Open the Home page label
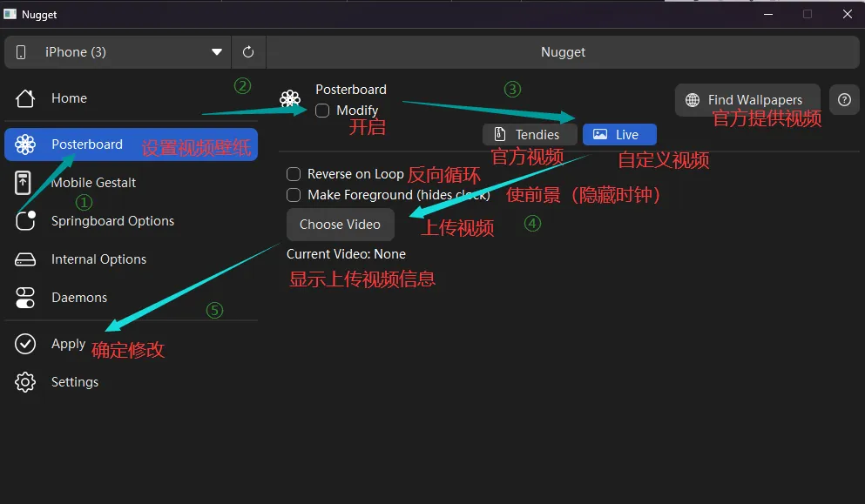Screen dimensions: 865x504 (69, 98)
